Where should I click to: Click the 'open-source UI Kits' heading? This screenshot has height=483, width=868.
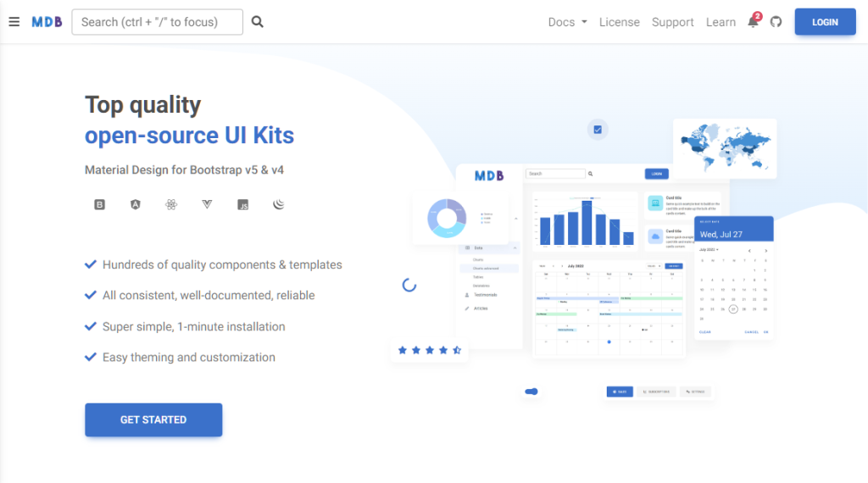189,136
